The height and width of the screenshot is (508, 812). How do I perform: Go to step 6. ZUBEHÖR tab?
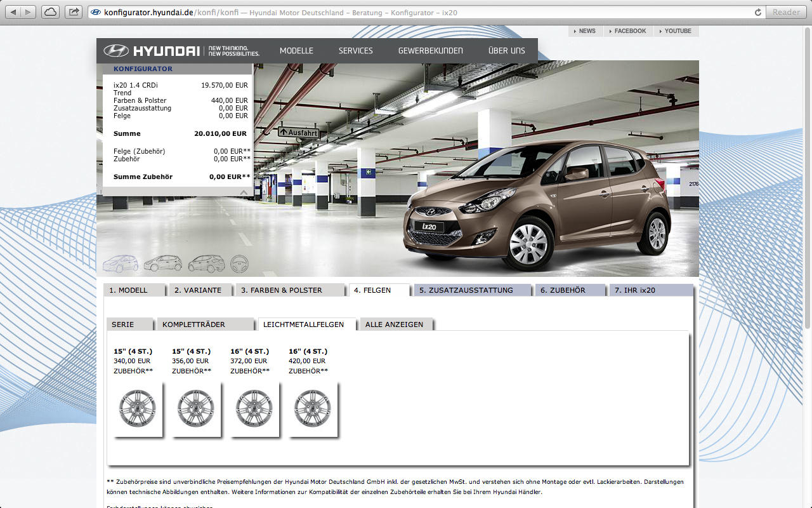(x=571, y=290)
